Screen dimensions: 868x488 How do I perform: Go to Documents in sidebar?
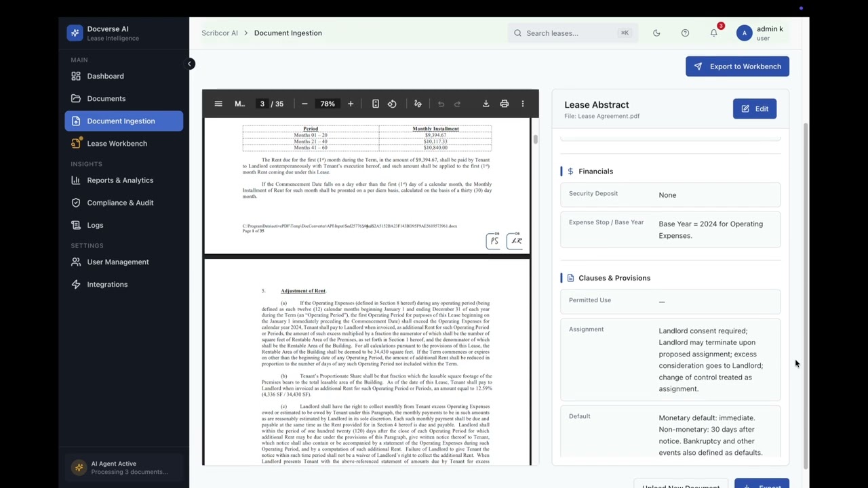pos(123,98)
